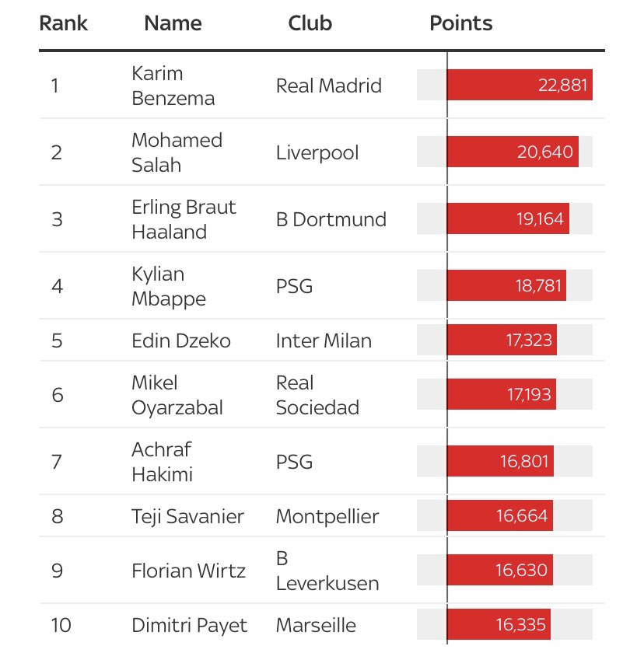
Task: Select the Club column header
Action: (310, 23)
